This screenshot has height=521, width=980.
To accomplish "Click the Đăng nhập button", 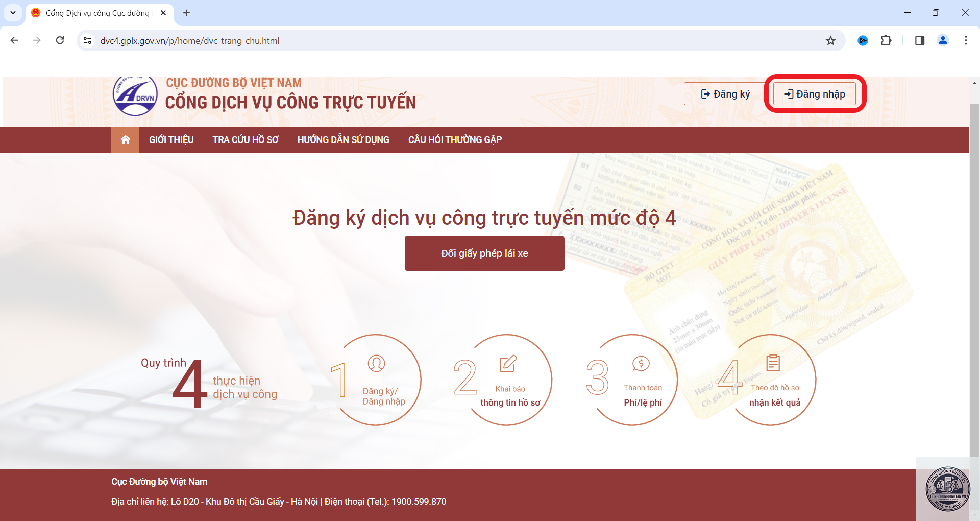I will 814,94.
